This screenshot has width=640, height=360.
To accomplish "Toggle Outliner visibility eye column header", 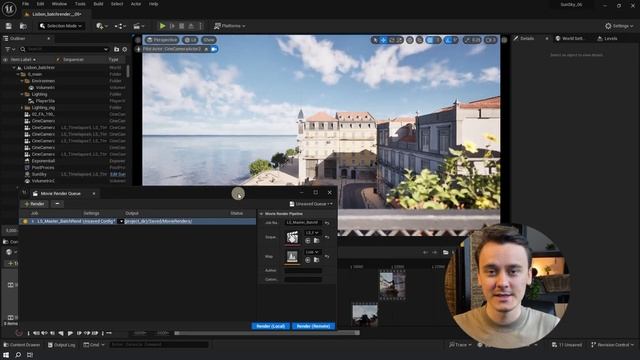I will pyautogui.click(x=5, y=60).
